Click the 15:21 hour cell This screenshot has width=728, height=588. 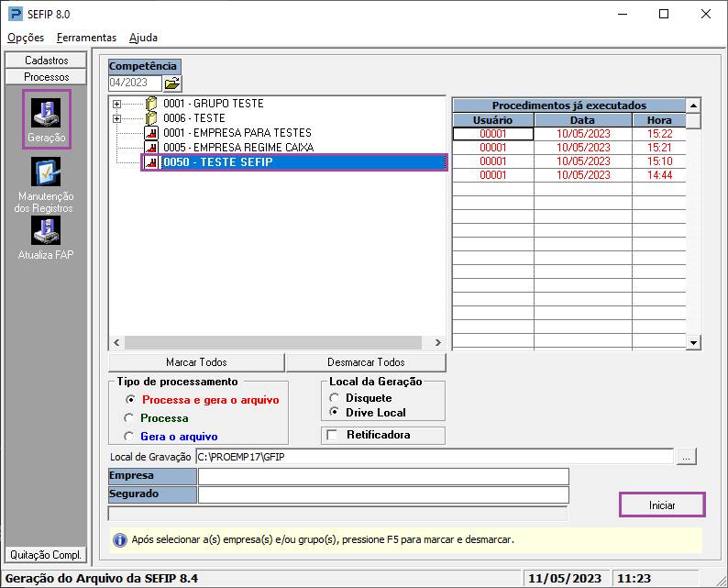pos(659,148)
